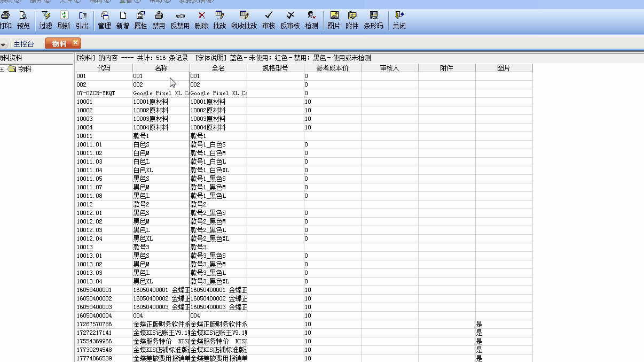The height and width of the screenshot is (362, 644).
Task: Click the 关闭 close toolbar icon
Action: pyautogui.click(x=399, y=20)
